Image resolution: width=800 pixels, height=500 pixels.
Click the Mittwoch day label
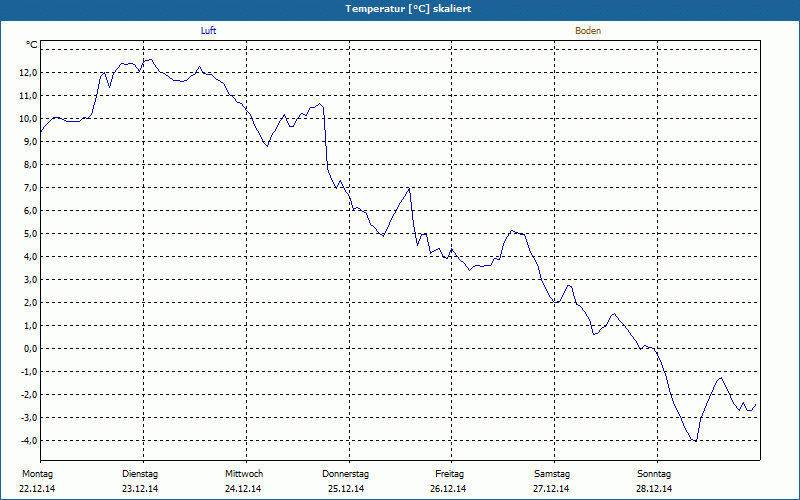point(244,474)
